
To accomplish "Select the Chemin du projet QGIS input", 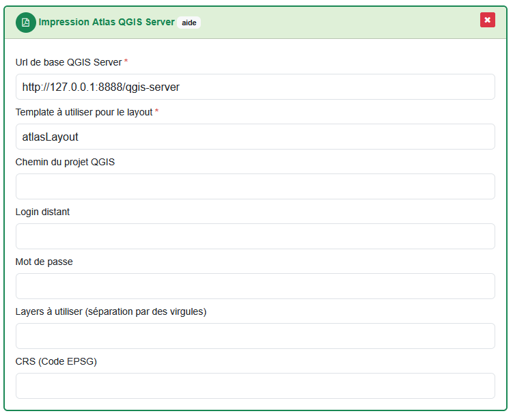I will click(255, 186).
